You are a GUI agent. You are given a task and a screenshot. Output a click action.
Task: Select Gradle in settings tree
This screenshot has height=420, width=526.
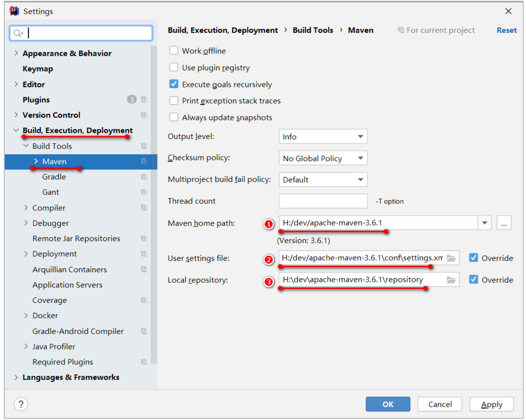click(x=54, y=177)
